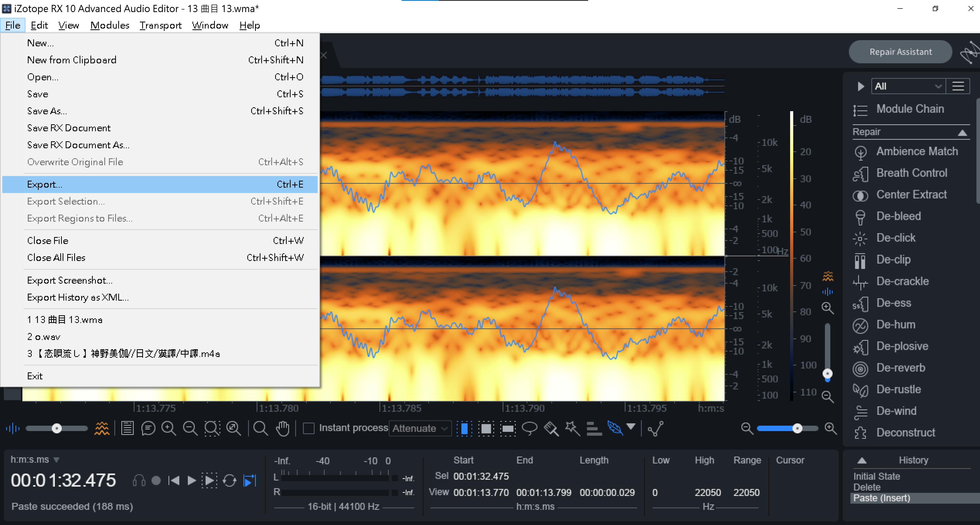Enable the Instant process checkbox
This screenshot has width=980, height=525.
(309, 428)
